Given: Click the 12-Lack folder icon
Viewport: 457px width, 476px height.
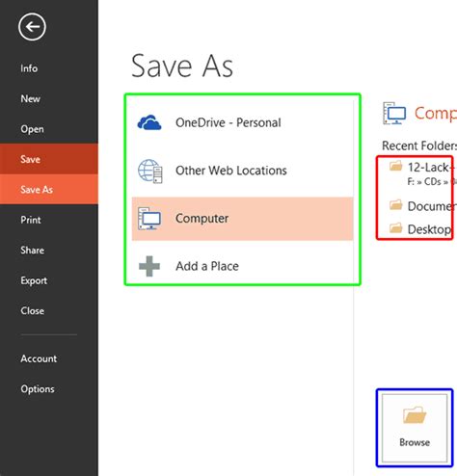Looking at the screenshot, I should coord(396,167).
